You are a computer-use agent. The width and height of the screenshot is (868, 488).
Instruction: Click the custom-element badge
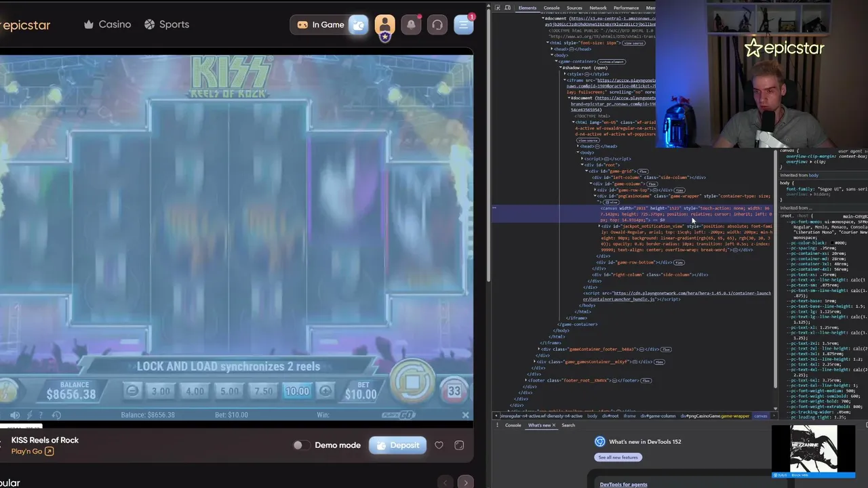[612, 62]
